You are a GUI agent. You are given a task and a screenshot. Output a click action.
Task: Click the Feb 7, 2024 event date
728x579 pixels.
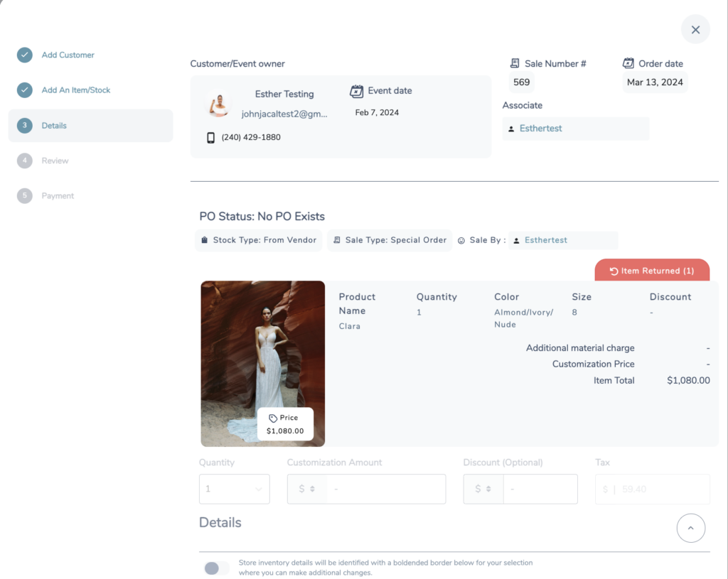point(377,112)
